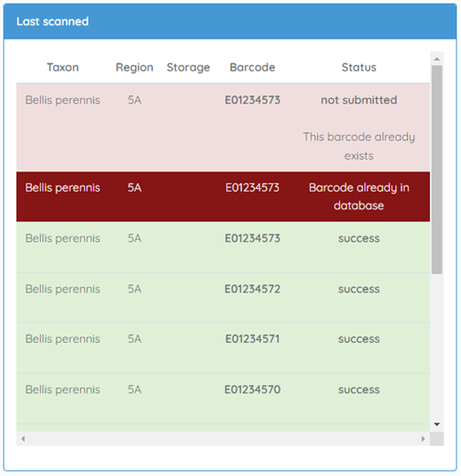
Task: Click region 5A in the E01234571 row
Action: [135, 339]
